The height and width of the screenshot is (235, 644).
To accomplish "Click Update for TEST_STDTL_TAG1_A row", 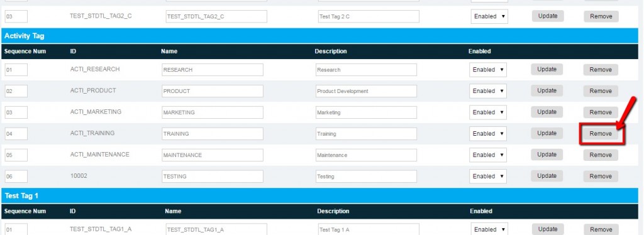I will (x=548, y=229).
